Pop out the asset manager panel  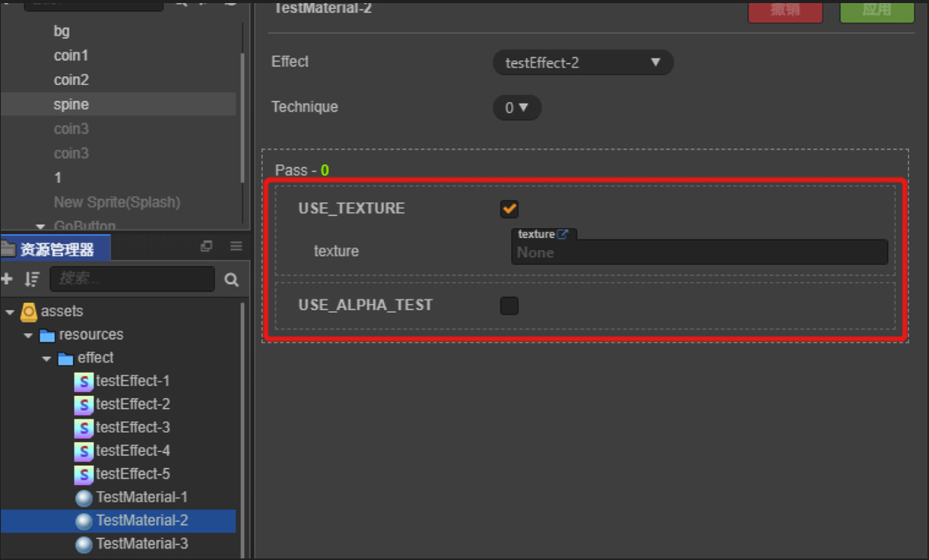(x=206, y=246)
